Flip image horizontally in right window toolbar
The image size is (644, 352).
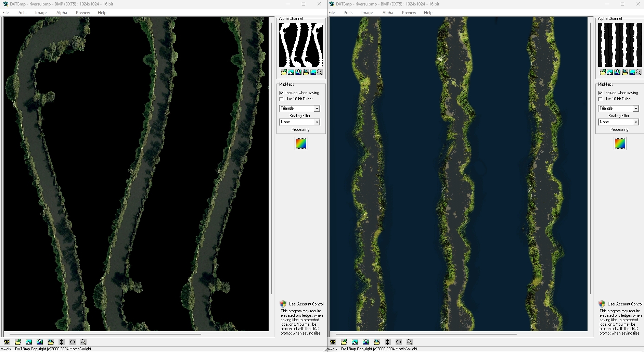[x=399, y=342]
